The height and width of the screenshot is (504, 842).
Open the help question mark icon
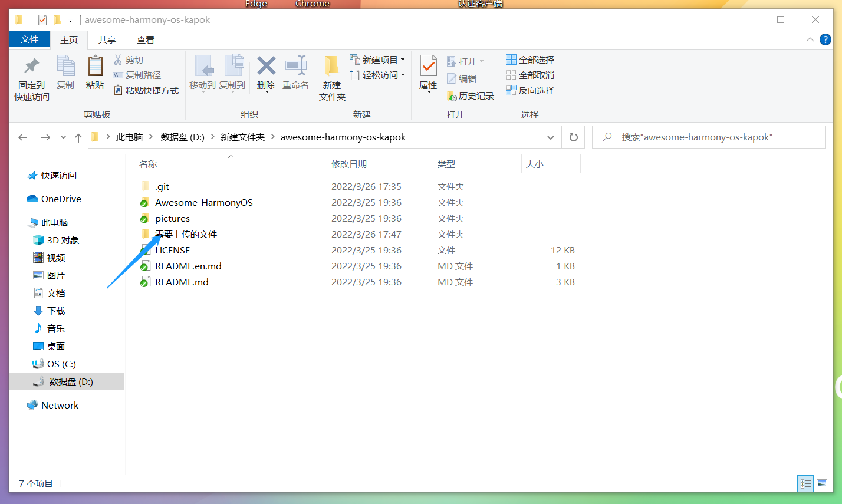coord(825,39)
